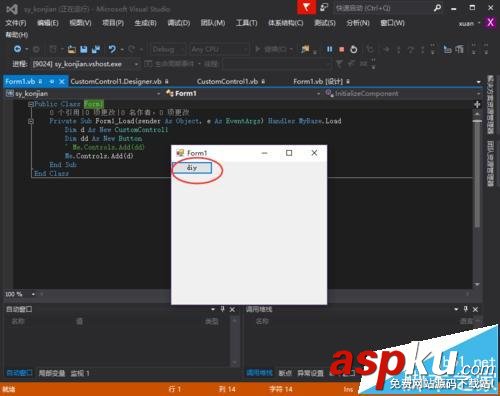
Task: Click the Undo arrow icon
Action: coord(112,49)
